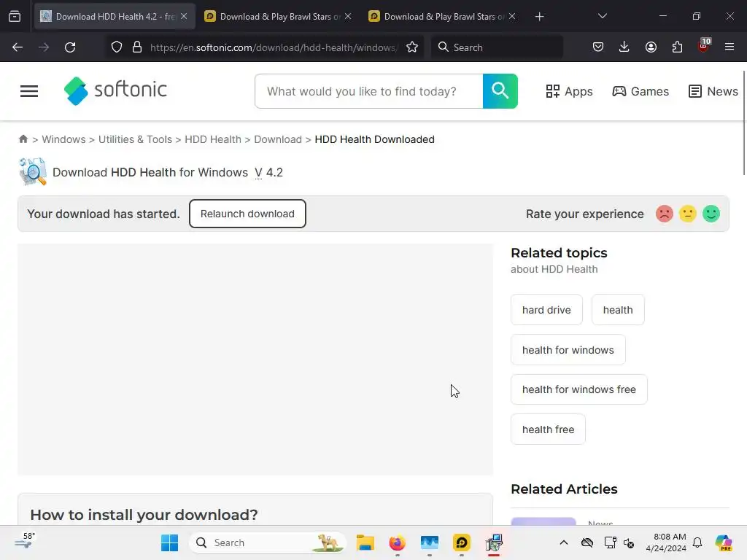Click Softonic magnifier search button

click(x=500, y=91)
